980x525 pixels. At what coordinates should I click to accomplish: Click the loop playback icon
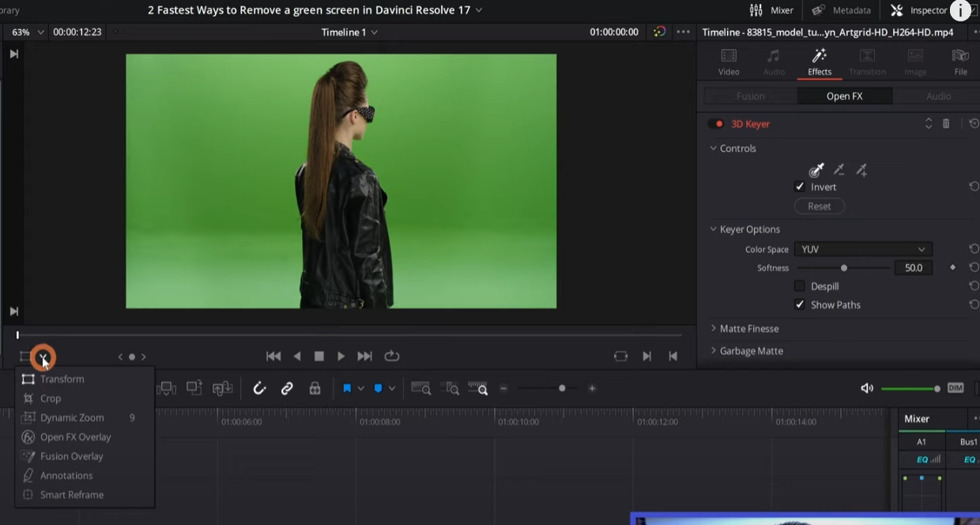click(391, 357)
